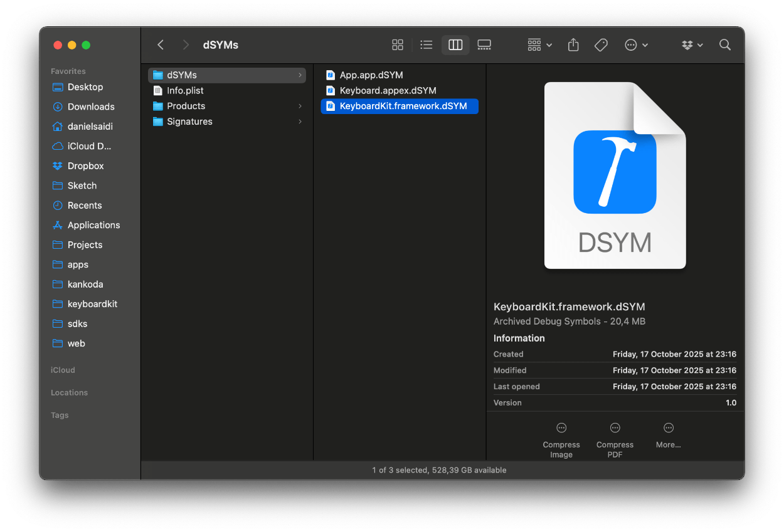Open the Dropbox toolbar menu
This screenshot has width=784, height=532.
click(x=692, y=45)
